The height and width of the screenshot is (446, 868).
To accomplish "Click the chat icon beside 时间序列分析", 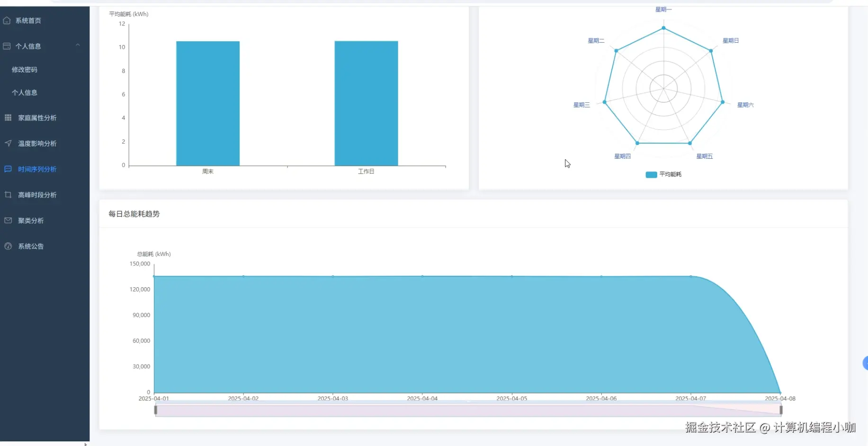I will click(x=8, y=169).
